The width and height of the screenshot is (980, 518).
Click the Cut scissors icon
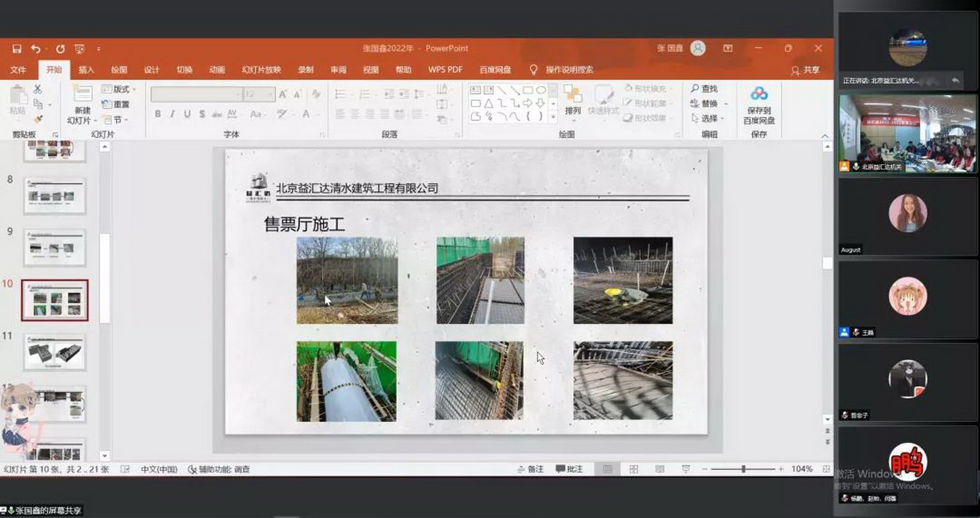(x=38, y=89)
